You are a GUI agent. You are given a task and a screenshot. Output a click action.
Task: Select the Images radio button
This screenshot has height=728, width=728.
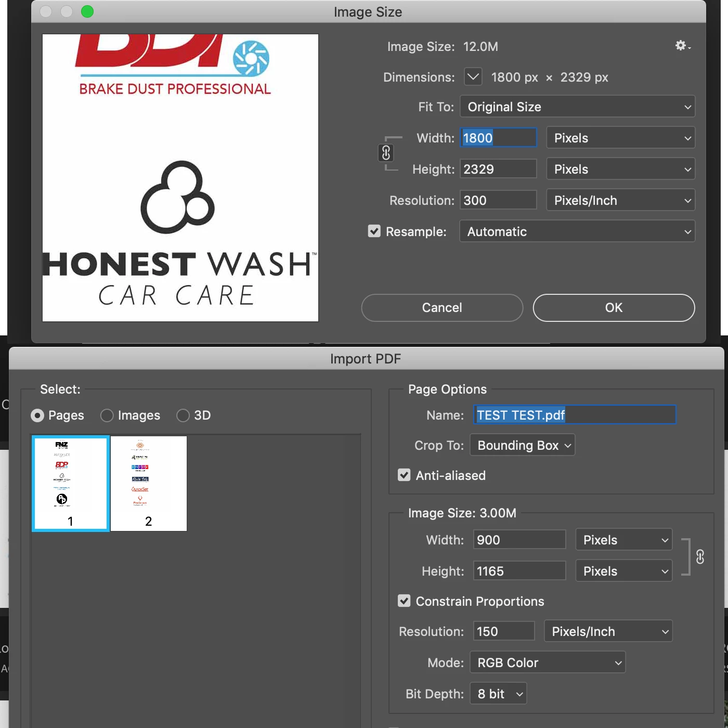pos(107,415)
